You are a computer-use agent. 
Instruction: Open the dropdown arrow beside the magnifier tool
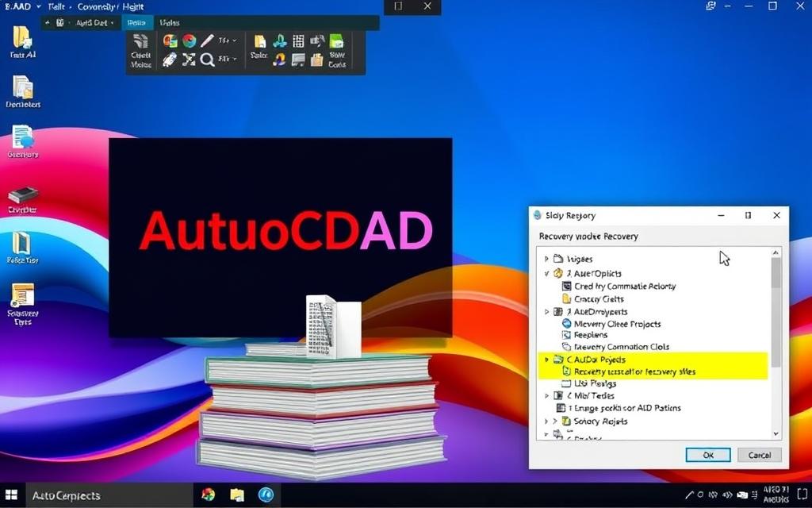[235, 60]
